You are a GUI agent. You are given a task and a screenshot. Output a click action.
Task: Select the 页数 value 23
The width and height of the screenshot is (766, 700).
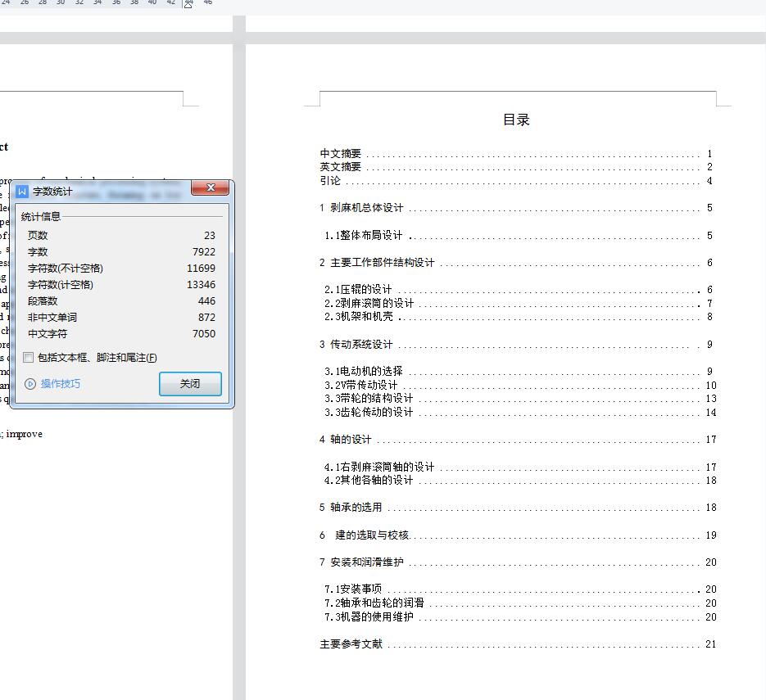[210, 235]
